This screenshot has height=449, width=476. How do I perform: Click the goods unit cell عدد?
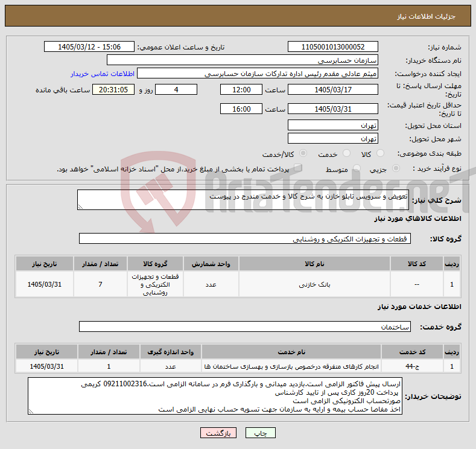coord(211,284)
